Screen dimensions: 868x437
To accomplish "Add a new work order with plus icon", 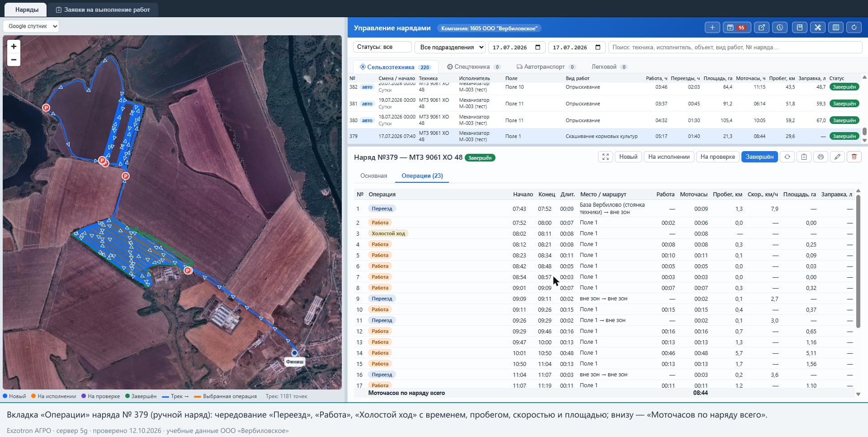I will tap(712, 28).
